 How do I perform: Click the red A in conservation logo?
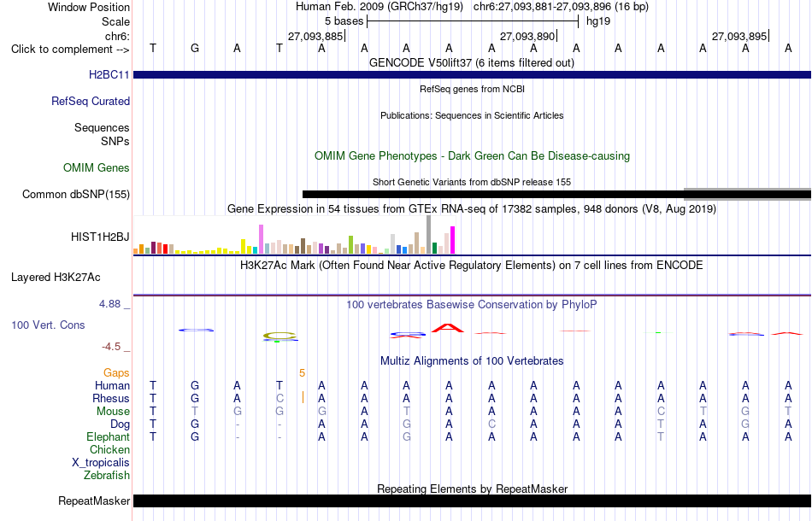[448, 328]
